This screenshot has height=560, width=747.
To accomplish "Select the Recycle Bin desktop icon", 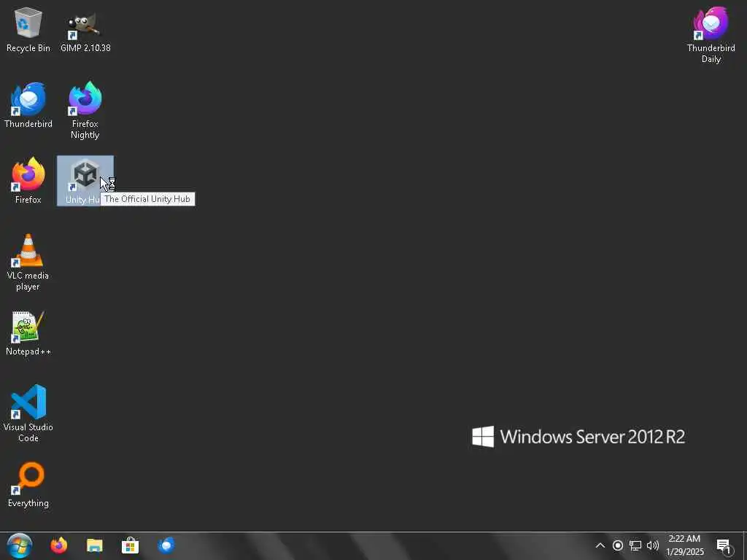I will click(x=28, y=29).
